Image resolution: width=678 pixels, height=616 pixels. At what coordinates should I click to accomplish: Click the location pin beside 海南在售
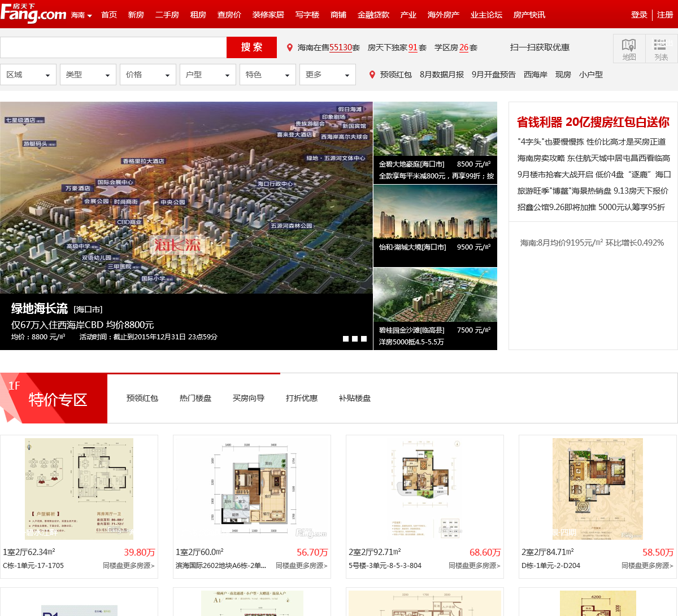[x=290, y=48]
